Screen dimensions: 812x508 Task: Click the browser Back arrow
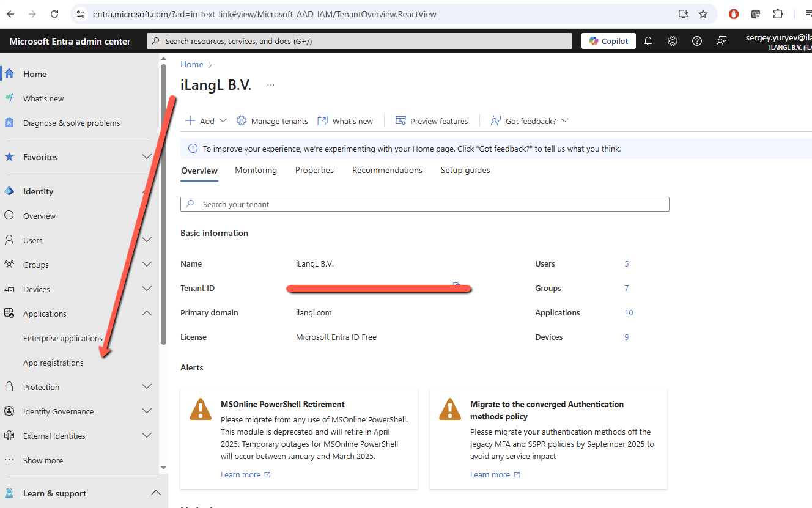click(x=10, y=14)
